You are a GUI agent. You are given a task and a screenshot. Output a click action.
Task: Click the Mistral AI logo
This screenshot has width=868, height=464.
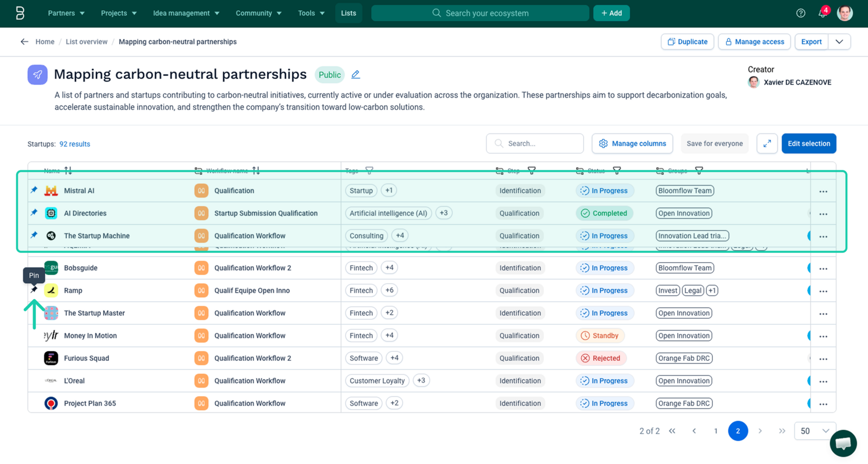(x=51, y=190)
